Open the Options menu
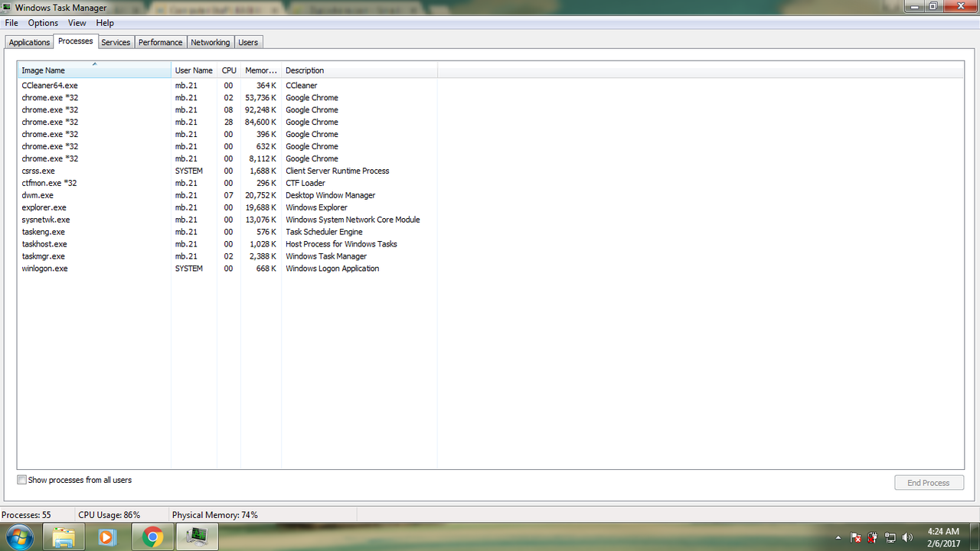 (43, 23)
